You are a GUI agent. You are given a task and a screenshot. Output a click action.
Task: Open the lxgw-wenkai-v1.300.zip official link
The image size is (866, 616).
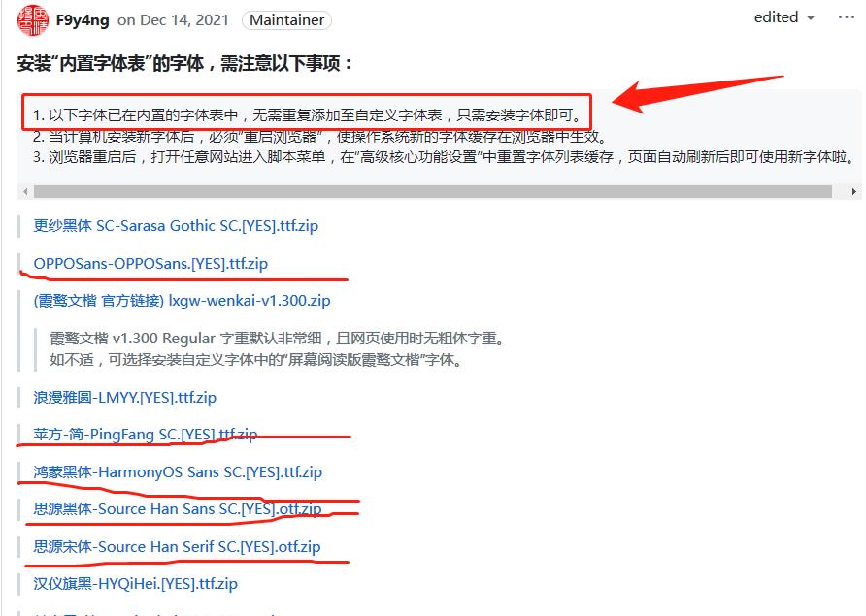(182, 301)
